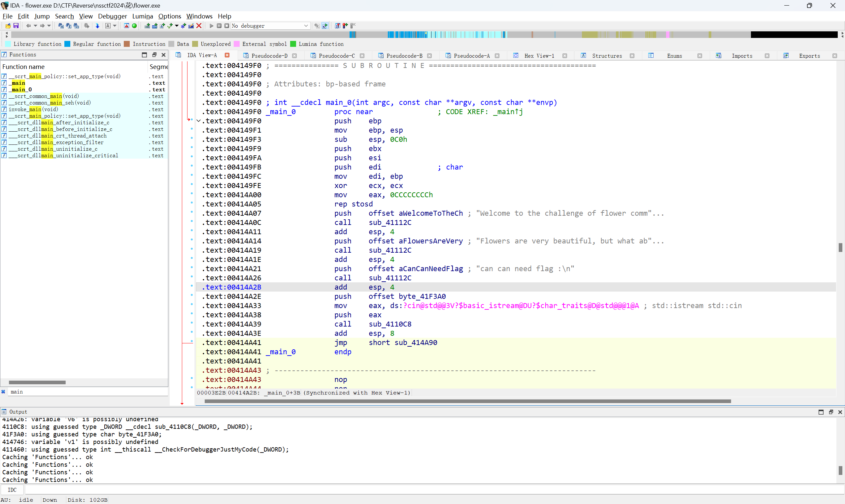This screenshot has width=845, height=504.
Task: Click the add breakpoint traffic-light icon
Action: 345,26
